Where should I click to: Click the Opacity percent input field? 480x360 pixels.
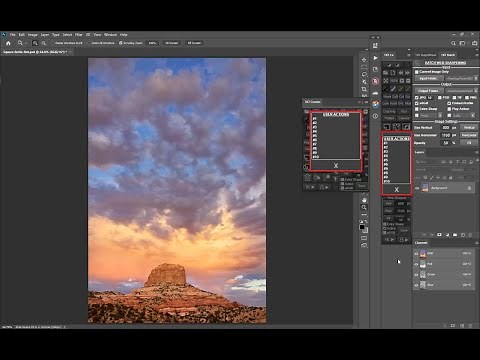point(446,143)
